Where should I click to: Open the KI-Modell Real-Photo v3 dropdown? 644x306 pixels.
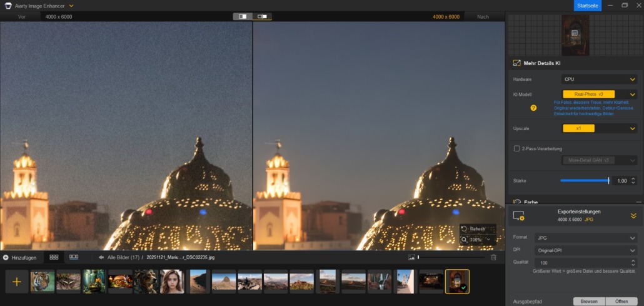coord(598,94)
